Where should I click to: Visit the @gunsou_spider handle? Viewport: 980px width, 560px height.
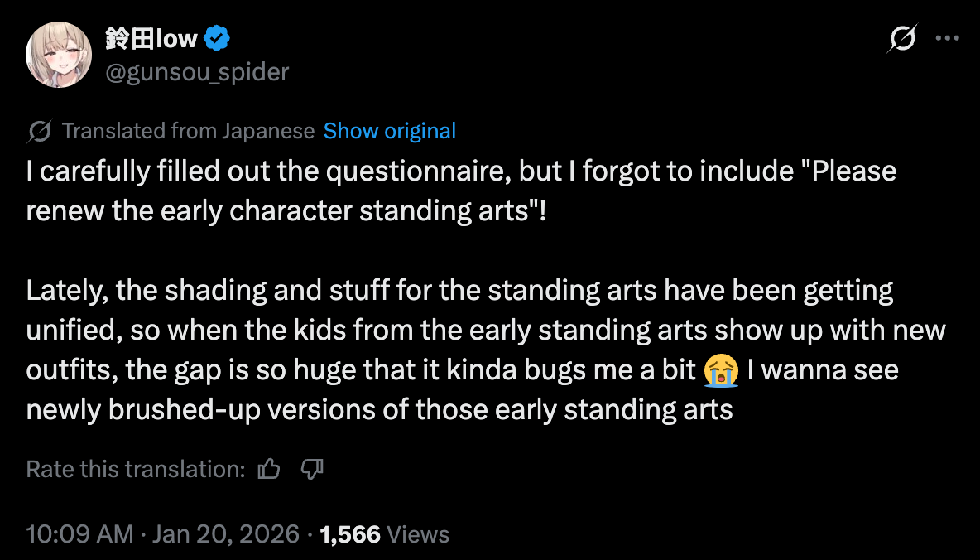coord(197,72)
